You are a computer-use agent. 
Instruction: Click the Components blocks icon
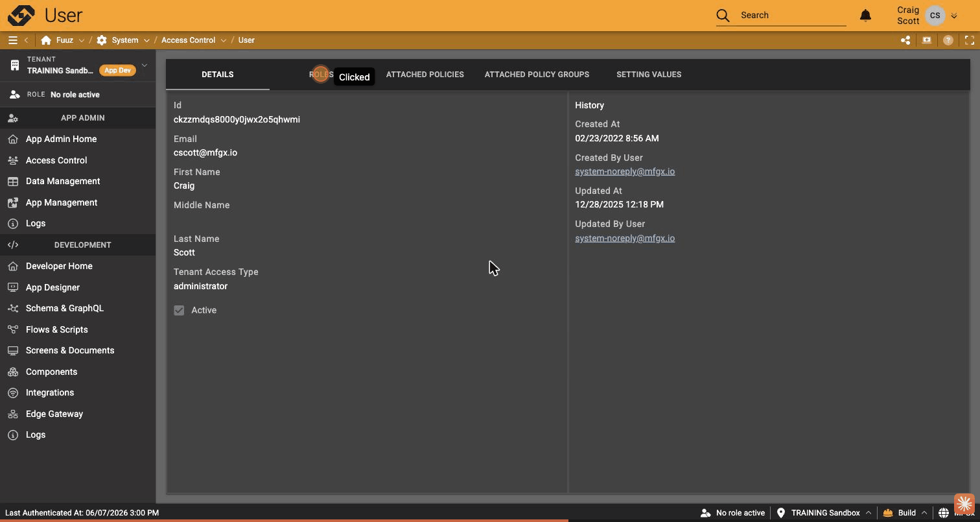pyautogui.click(x=12, y=372)
